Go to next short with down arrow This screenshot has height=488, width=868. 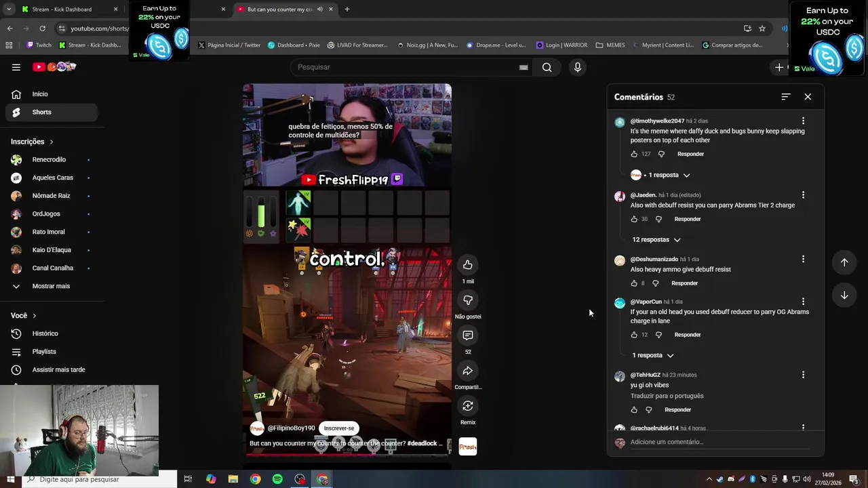pos(844,295)
